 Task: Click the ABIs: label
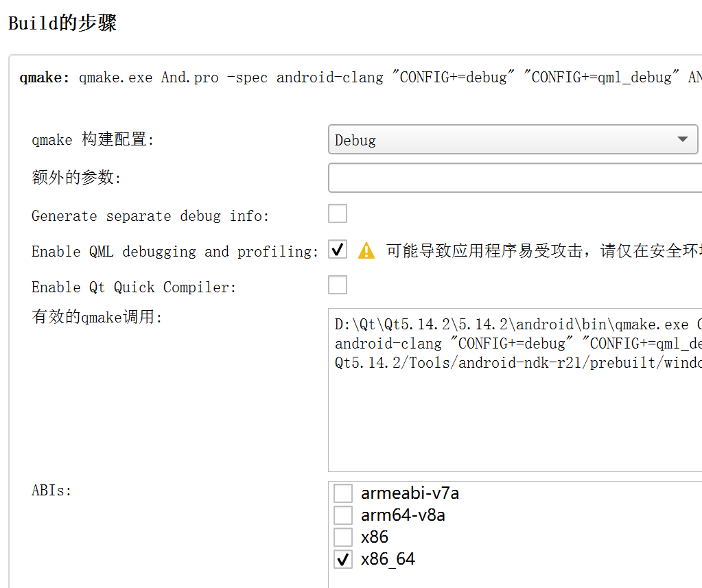click(x=51, y=491)
